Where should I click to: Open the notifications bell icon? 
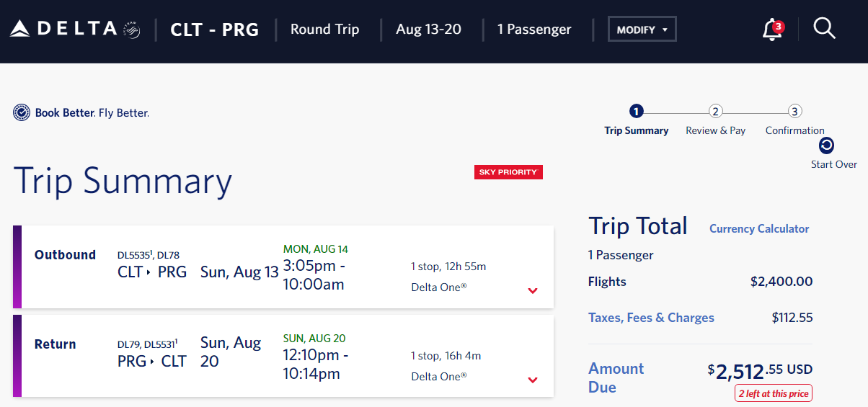[771, 30]
